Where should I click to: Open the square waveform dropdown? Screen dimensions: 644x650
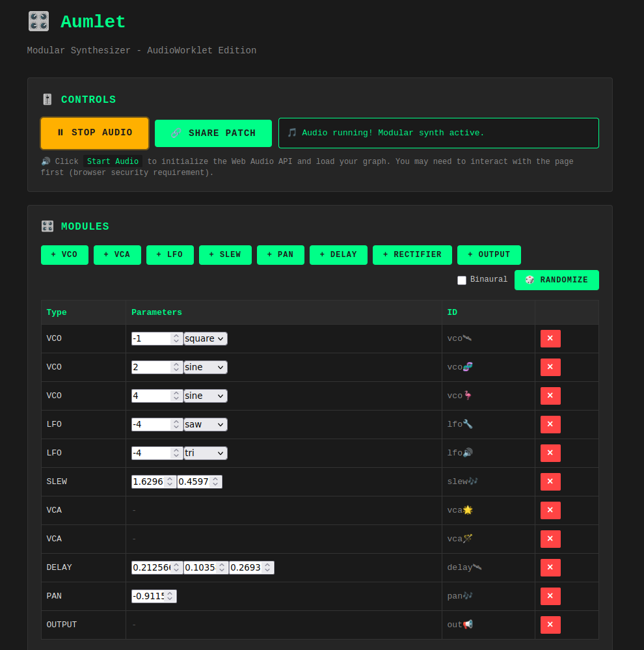[x=206, y=338]
